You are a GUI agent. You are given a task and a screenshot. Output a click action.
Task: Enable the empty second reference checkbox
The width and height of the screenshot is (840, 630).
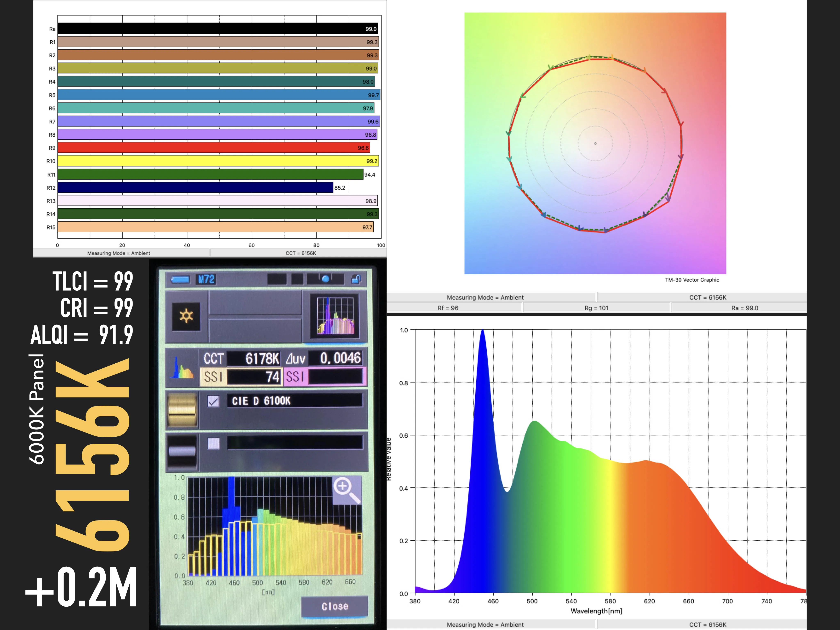pos(213,444)
